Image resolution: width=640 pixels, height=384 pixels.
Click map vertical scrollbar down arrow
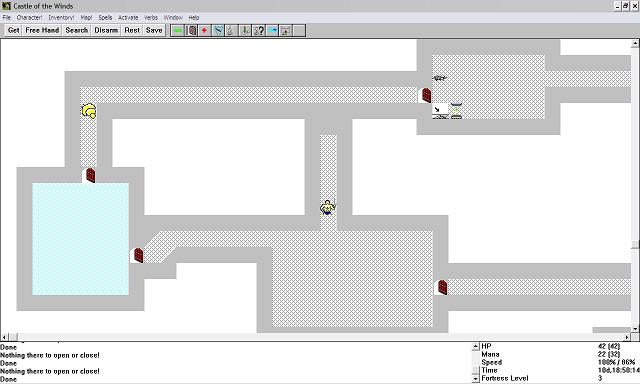click(635, 329)
